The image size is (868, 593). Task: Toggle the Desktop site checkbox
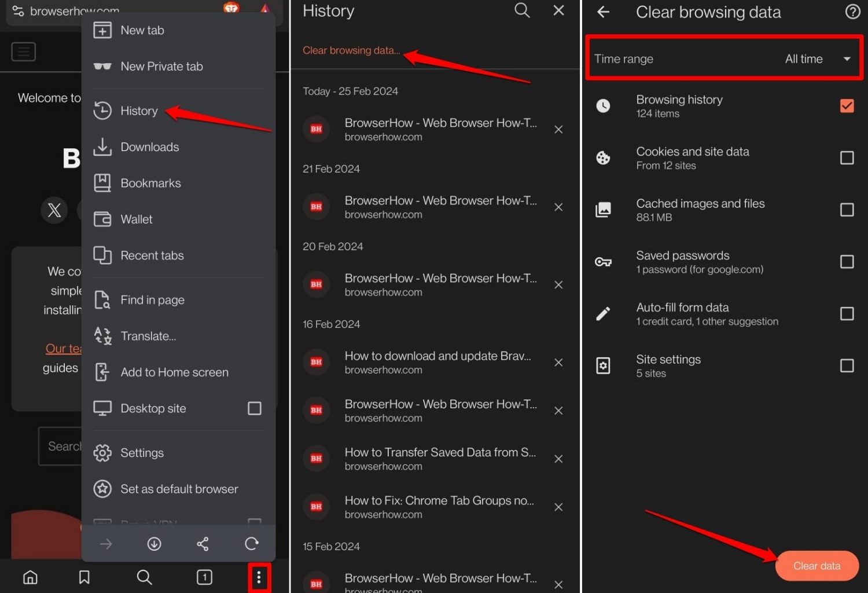255,408
